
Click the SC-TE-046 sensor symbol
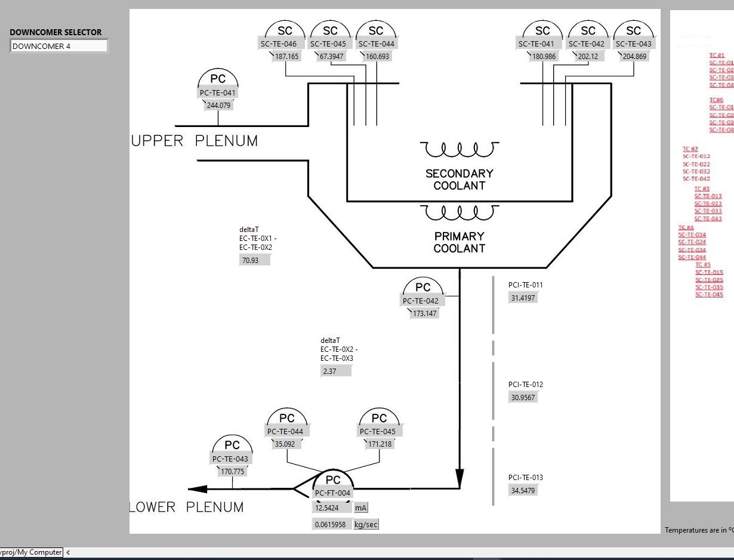coord(285,32)
